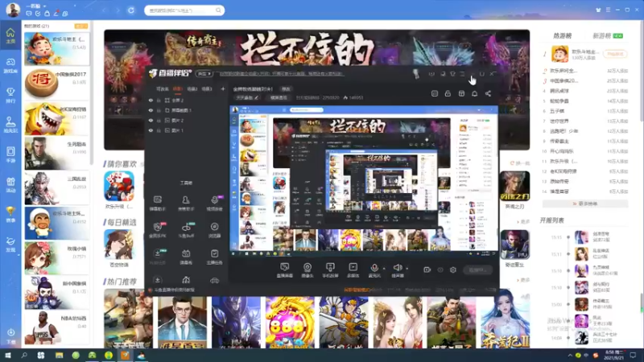
Task: Select the 场景3 scene tab
Action: coord(207,88)
